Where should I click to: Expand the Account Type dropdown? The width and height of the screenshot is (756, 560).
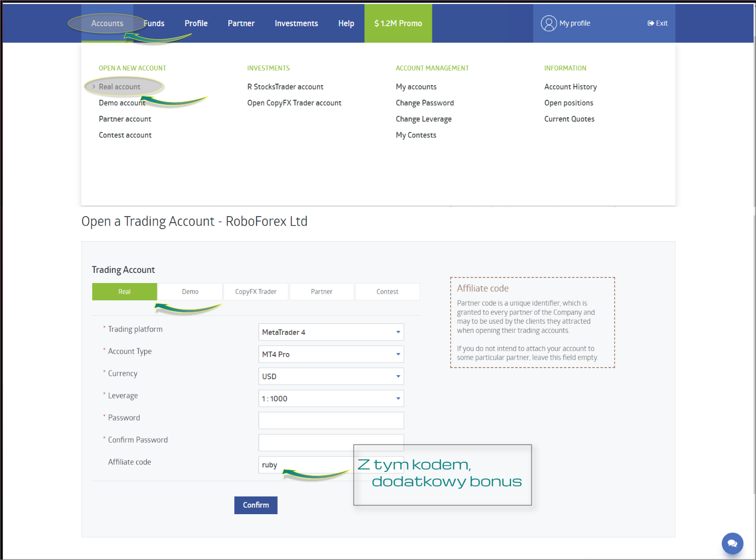coord(331,354)
